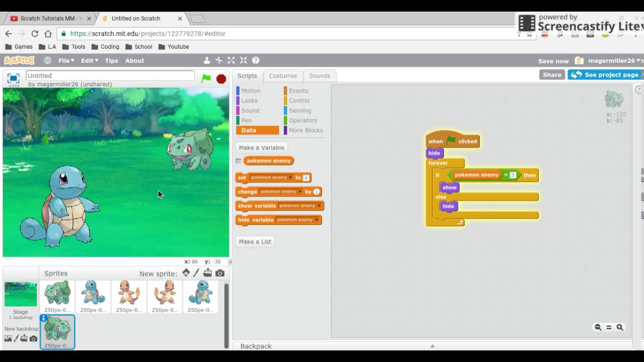This screenshot has height=362, width=644.
Task: Click the browser address bar URL
Action: point(148,34)
